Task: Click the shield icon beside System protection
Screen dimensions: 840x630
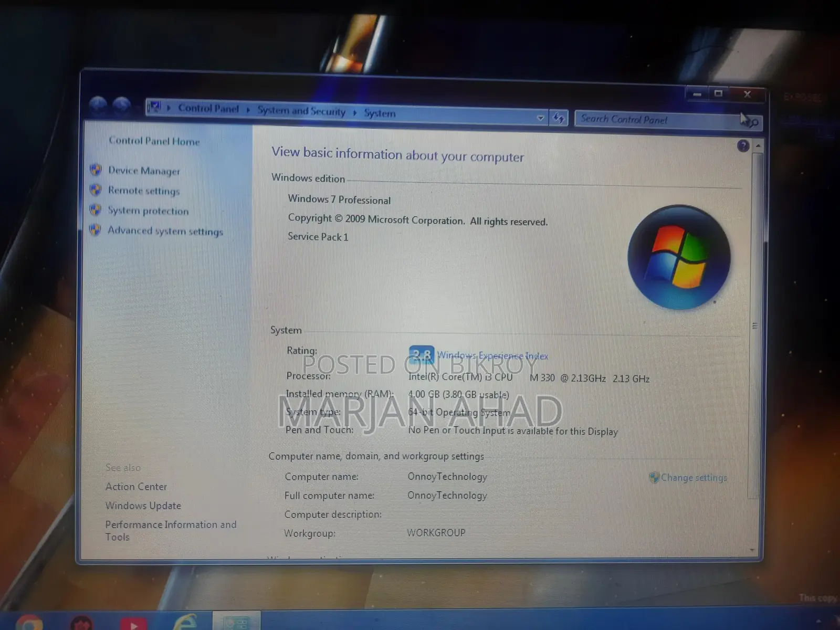Action: [96, 209]
